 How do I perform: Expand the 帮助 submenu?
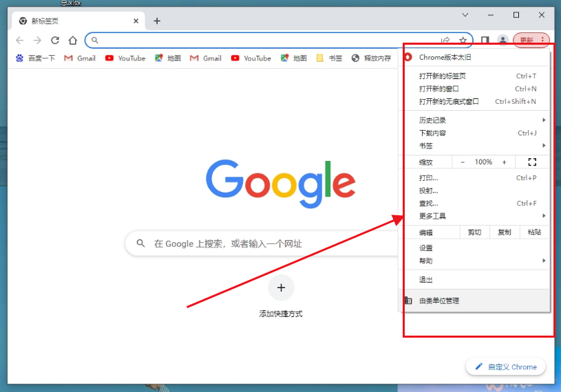click(x=474, y=261)
